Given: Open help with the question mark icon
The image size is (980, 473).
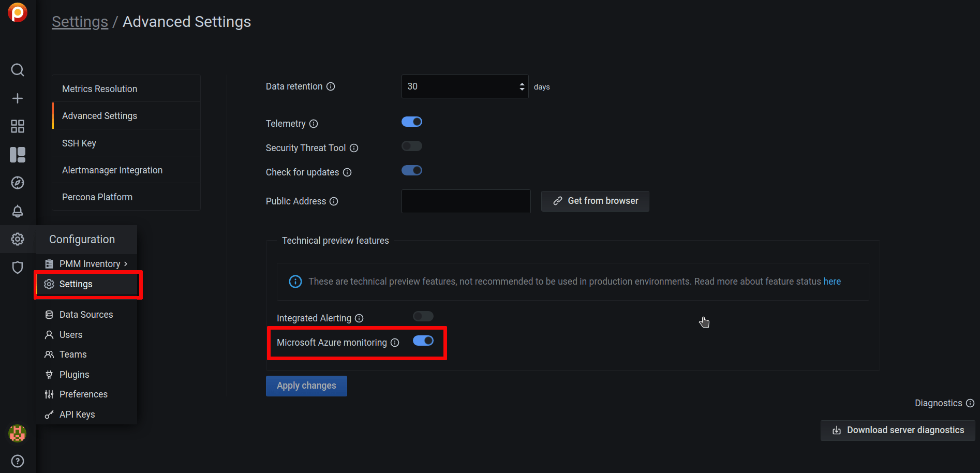Looking at the screenshot, I should [17, 461].
